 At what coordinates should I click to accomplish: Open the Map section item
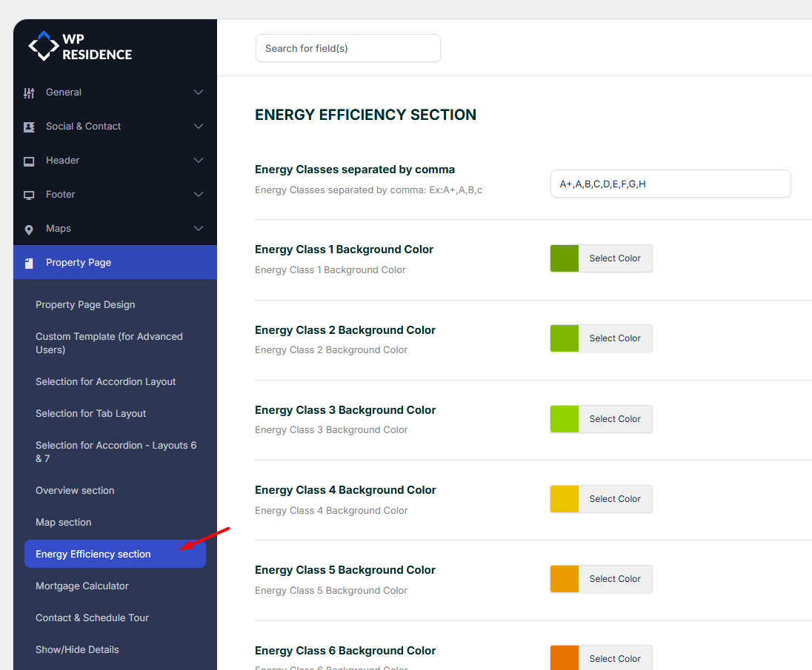64,523
